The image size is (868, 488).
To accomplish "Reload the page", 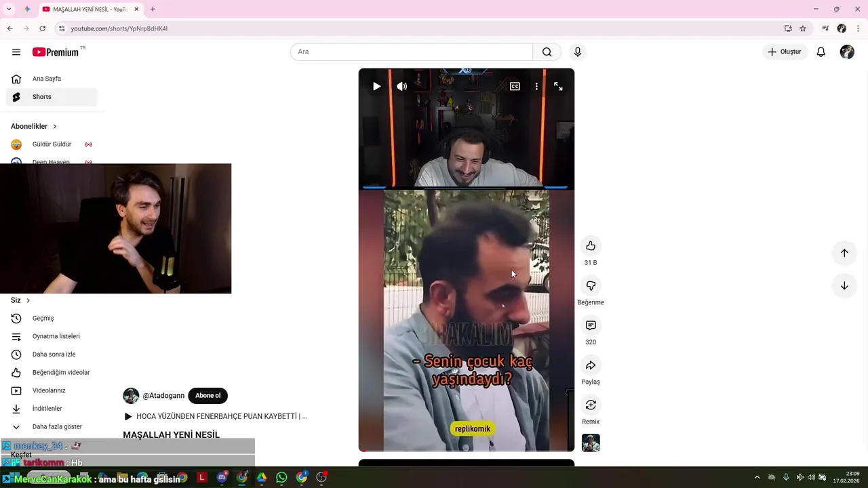I will [42, 28].
